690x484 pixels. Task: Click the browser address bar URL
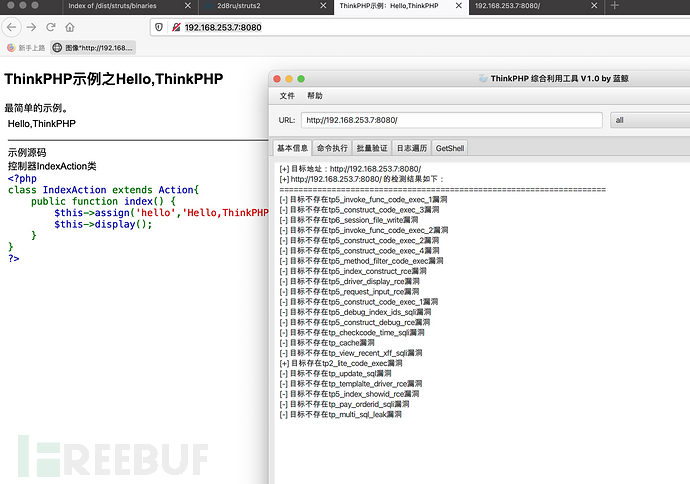coord(223,27)
